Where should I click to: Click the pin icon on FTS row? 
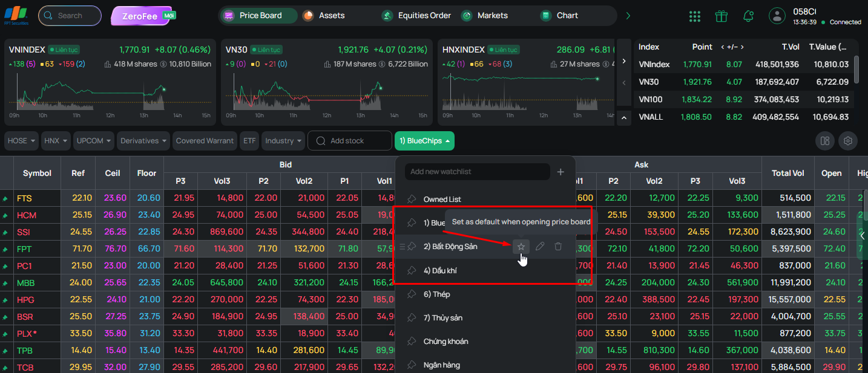(x=5, y=198)
